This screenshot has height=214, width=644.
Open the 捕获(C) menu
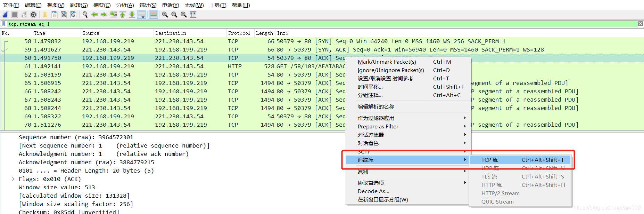pos(102,5)
